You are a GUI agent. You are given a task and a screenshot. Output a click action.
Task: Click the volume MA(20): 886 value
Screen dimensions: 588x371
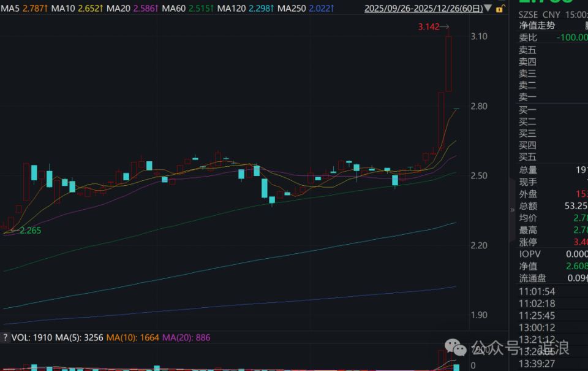pos(186,338)
